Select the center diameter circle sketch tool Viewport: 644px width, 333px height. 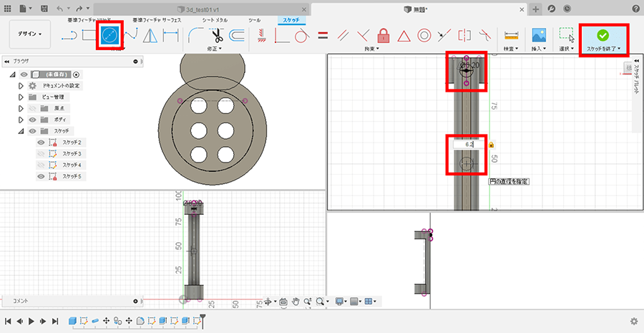(109, 35)
